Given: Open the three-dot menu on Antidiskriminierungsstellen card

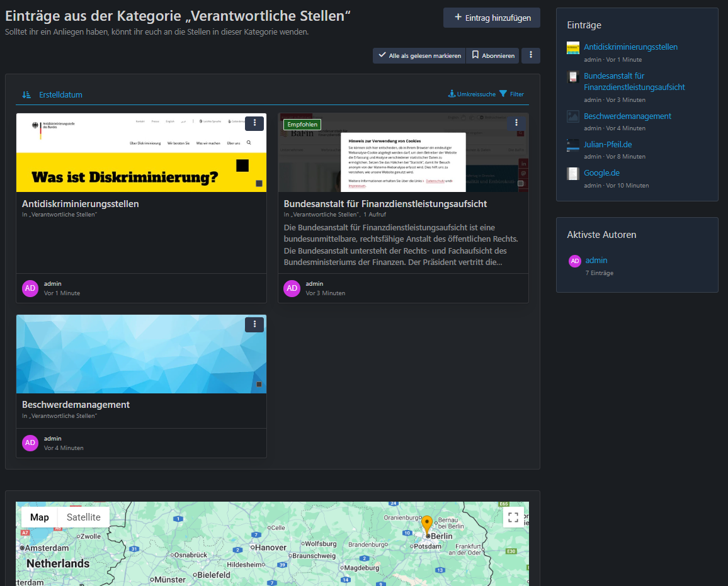Looking at the screenshot, I should (254, 123).
